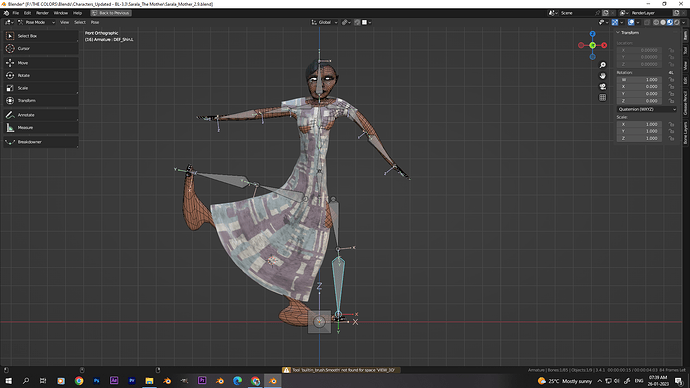Open the Edit menu
The image size is (690, 388).
pyautogui.click(x=27, y=13)
